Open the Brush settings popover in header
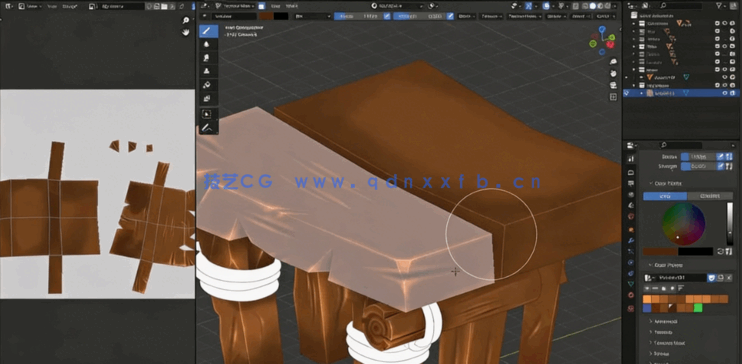This screenshot has width=742, height=364. 467,16
